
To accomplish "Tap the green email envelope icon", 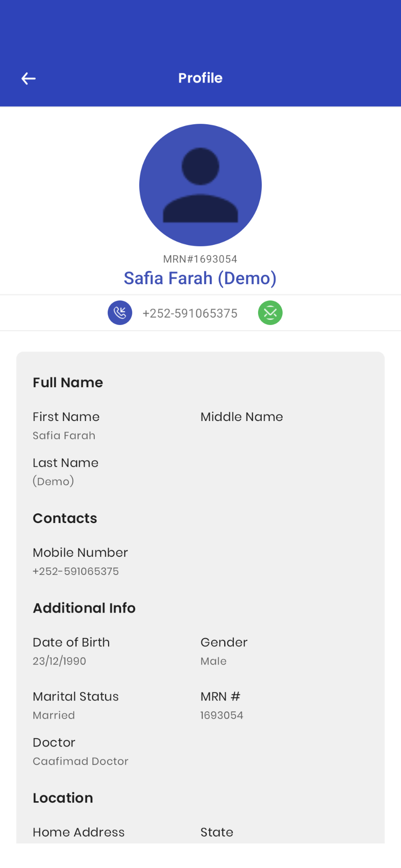I will click(x=270, y=313).
